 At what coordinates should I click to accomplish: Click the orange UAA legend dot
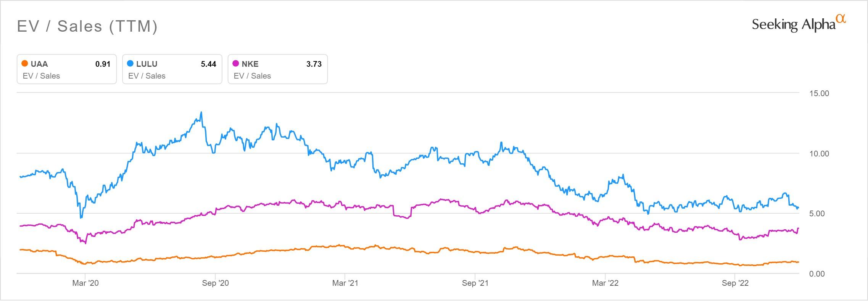click(x=25, y=64)
